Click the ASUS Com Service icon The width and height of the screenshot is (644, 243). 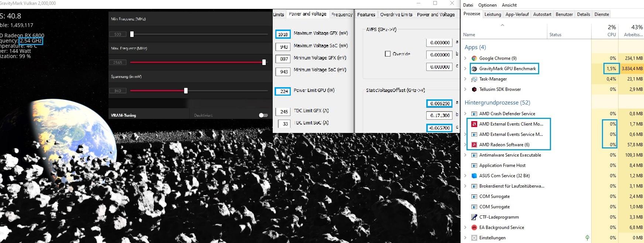[474, 176]
